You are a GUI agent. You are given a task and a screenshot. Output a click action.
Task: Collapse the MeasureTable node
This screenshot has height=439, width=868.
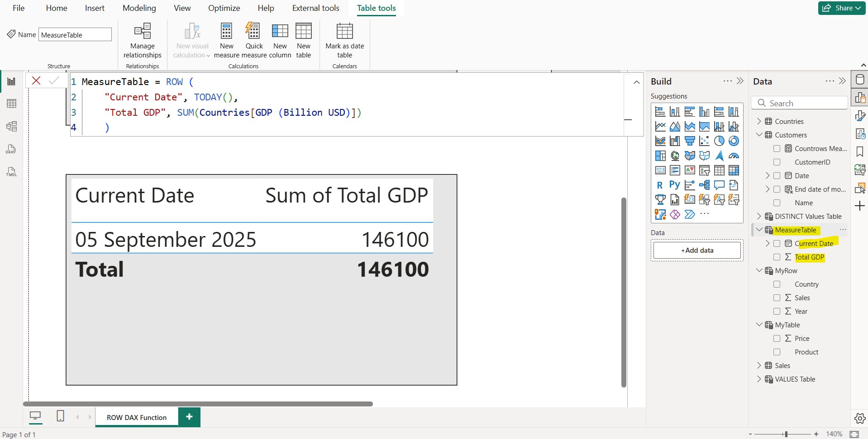[759, 230]
